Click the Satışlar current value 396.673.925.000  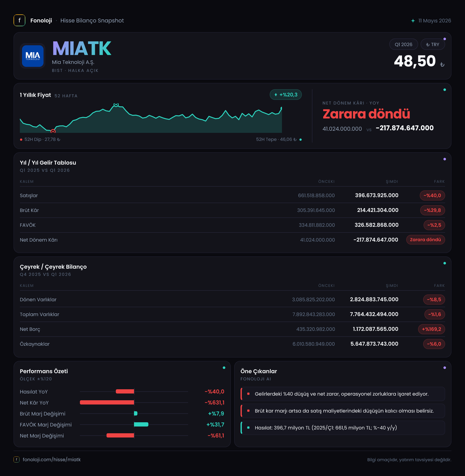[x=377, y=195]
